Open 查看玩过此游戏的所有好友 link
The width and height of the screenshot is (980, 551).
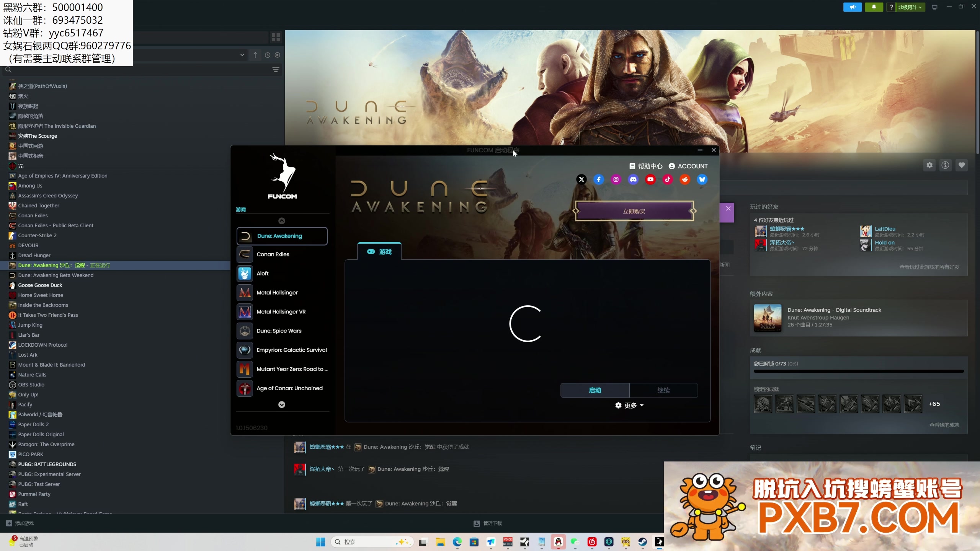[929, 267]
